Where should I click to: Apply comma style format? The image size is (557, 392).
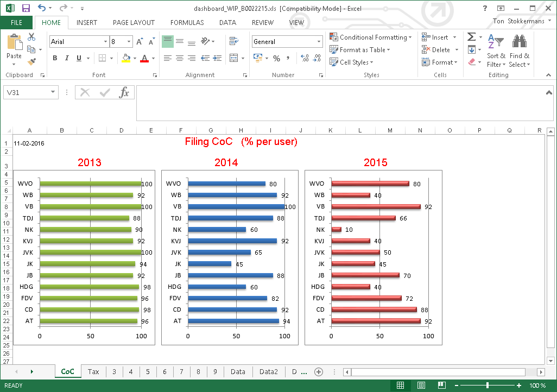pyautogui.click(x=288, y=58)
